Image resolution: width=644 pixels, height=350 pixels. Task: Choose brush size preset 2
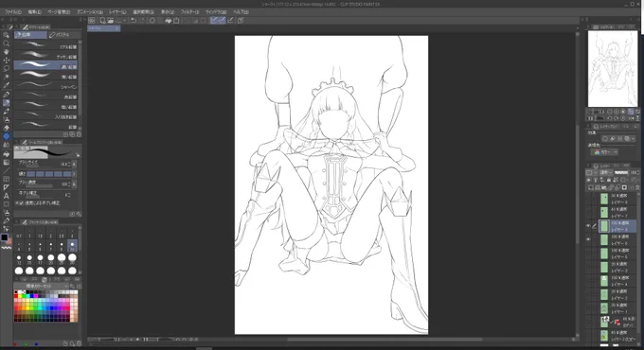point(50,234)
